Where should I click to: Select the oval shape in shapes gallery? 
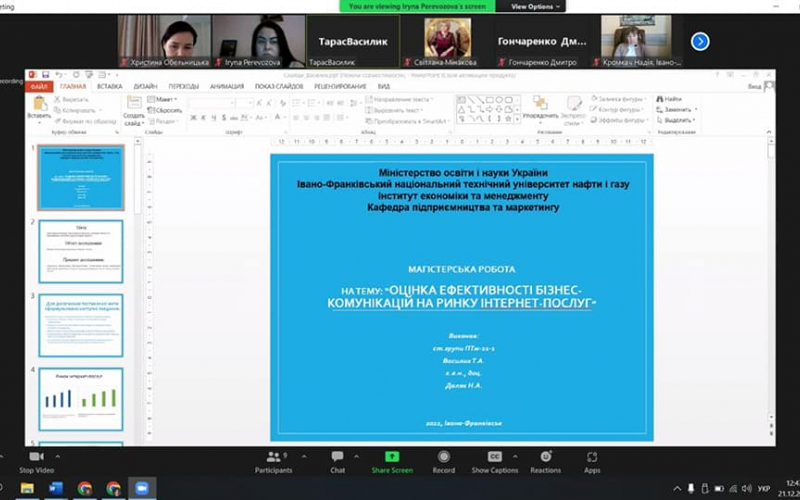[499, 100]
